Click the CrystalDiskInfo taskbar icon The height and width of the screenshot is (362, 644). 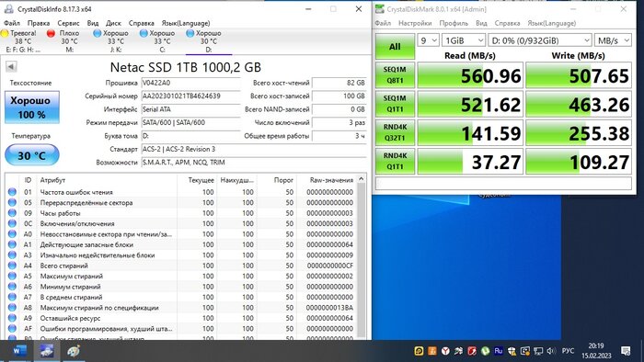coord(46,351)
